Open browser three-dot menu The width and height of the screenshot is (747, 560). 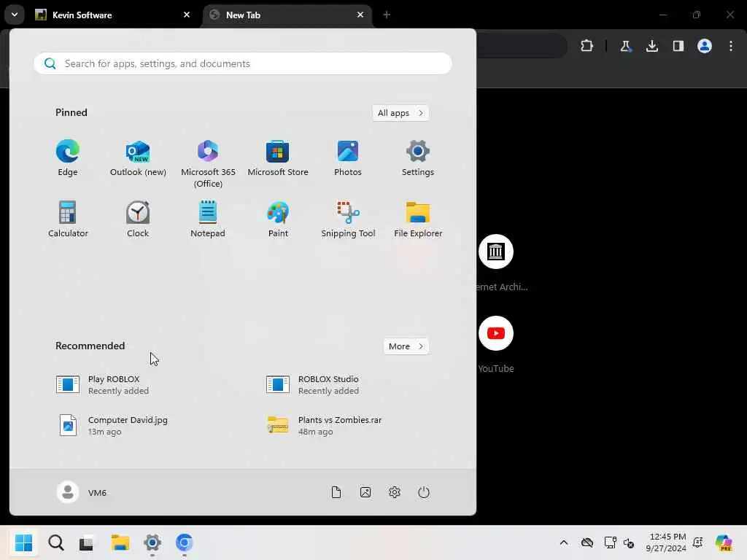731,46
